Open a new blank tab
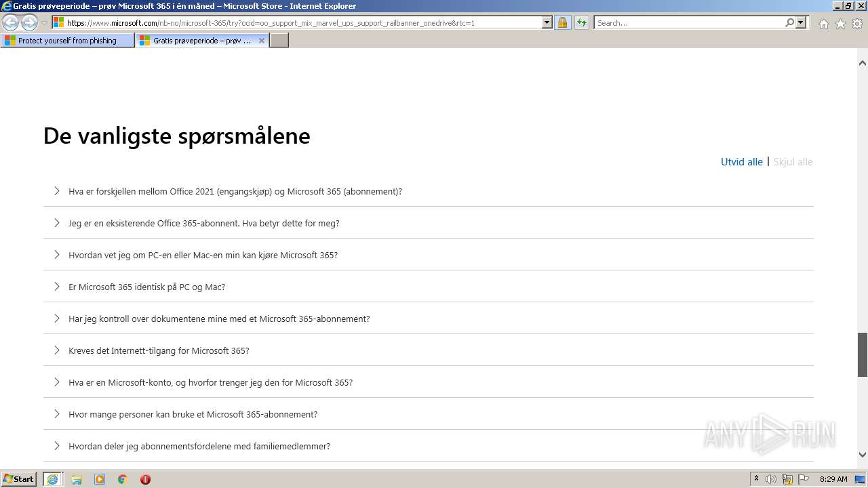Screen dimensions: 868x488 [x=279, y=41]
